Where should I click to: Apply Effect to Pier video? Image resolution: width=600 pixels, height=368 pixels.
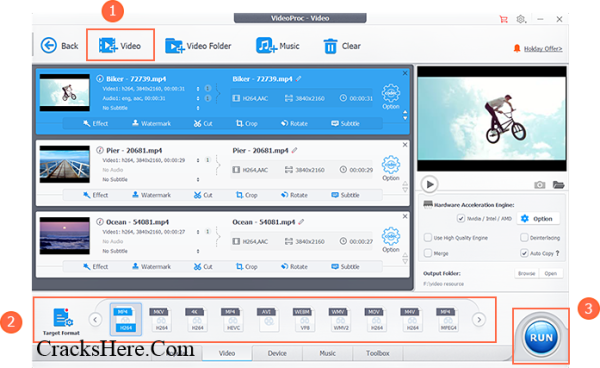(96, 195)
